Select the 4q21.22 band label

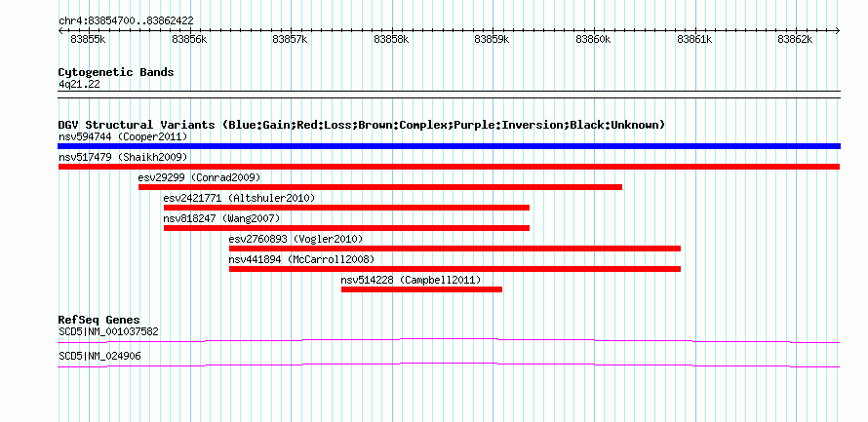coord(79,84)
